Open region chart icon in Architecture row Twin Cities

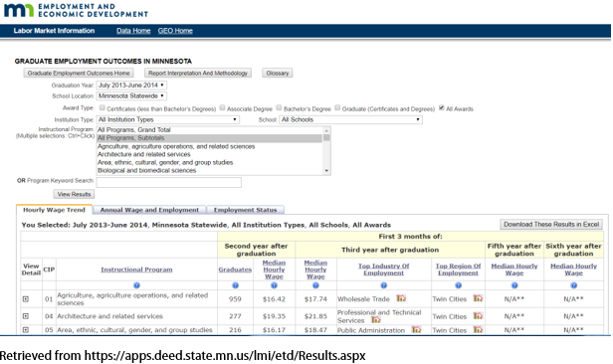tap(478, 315)
